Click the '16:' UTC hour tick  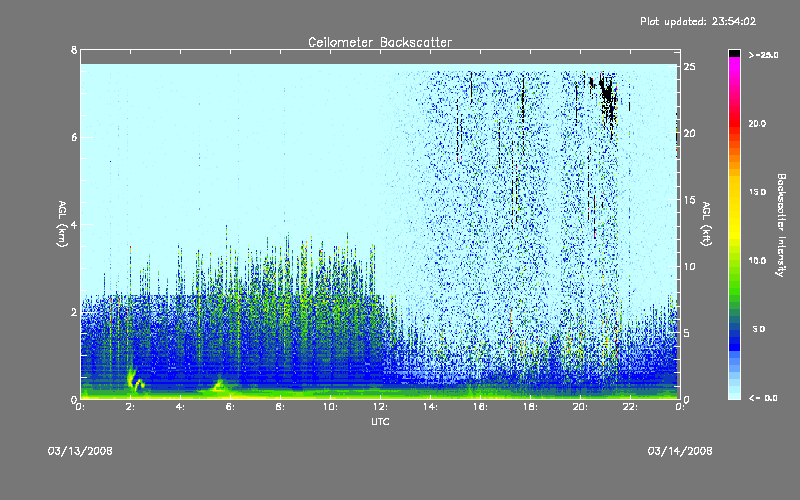(481, 407)
